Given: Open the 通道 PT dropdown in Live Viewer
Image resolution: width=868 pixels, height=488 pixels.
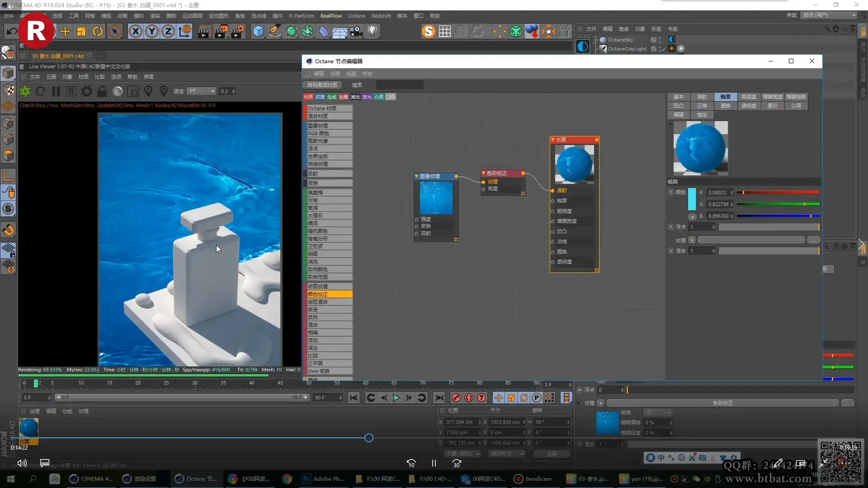Looking at the screenshot, I should point(201,91).
